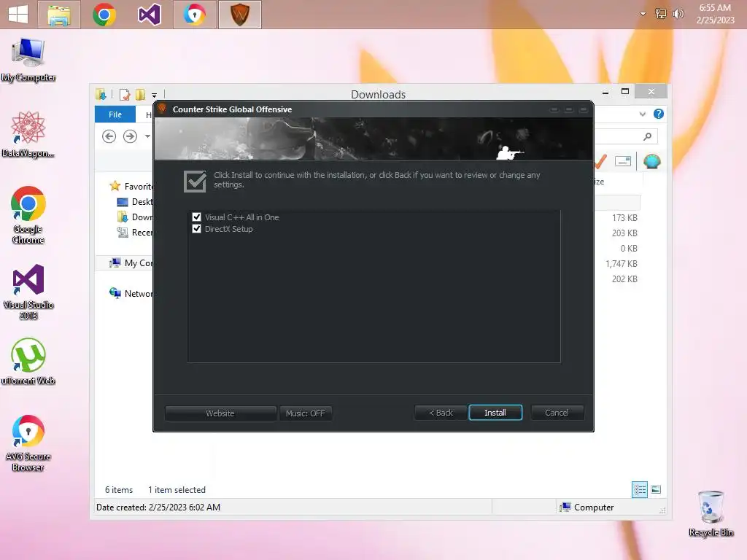Show hidden tray icons arrow
Screen dimensions: 747x560
643,14
